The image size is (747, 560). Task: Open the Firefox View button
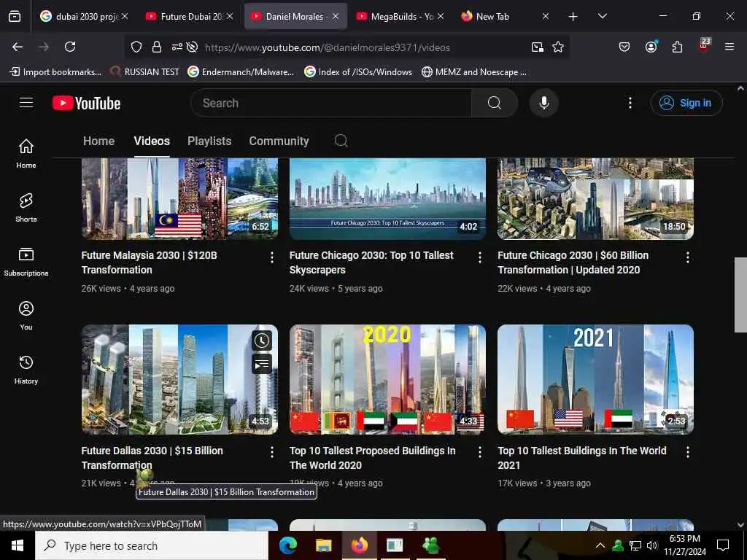tap(15, 16)
